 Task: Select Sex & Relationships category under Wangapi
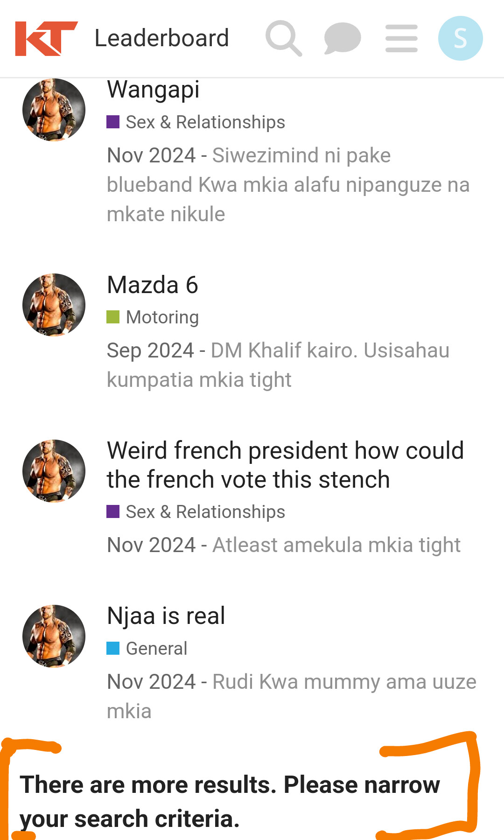205,122
